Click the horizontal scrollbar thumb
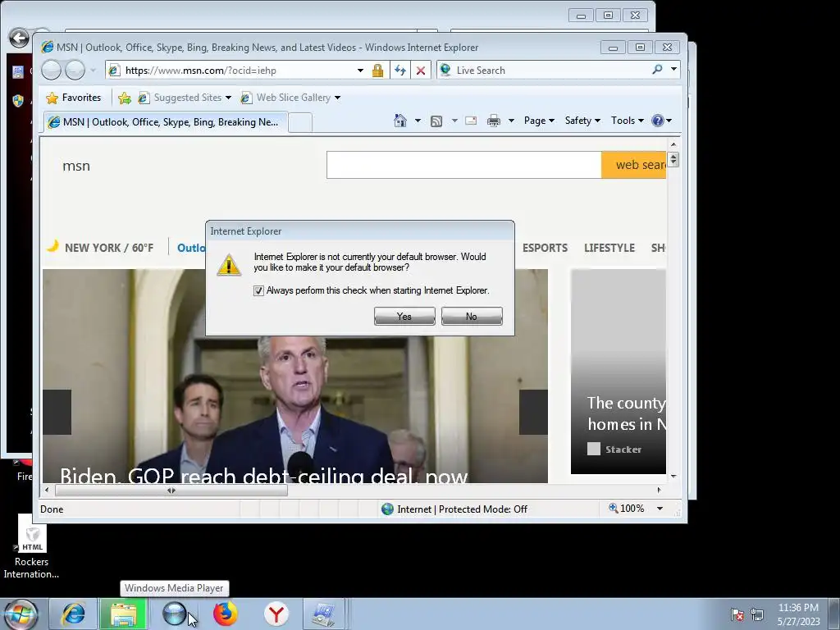The width and height of the screenshot is (840, 630). click(x=171, y=491)
